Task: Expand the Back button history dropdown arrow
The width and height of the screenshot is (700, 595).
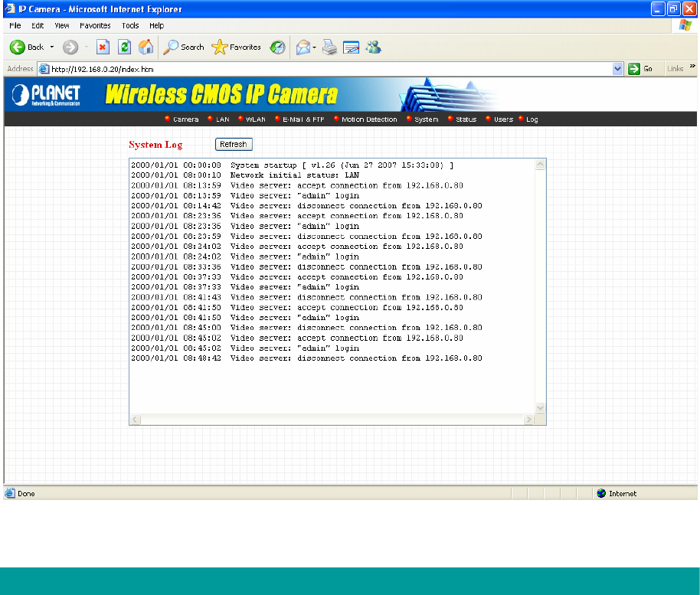Action: pyautogui.click(x=52, y=47)
